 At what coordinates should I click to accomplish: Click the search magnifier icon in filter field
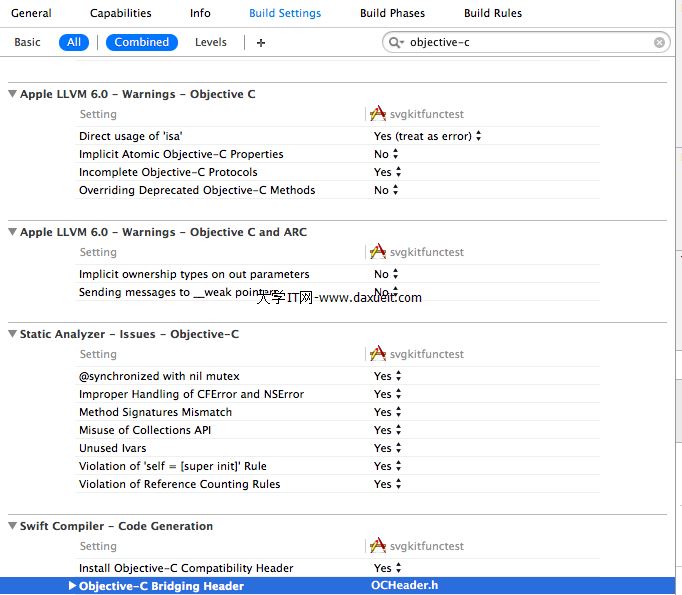397,43
